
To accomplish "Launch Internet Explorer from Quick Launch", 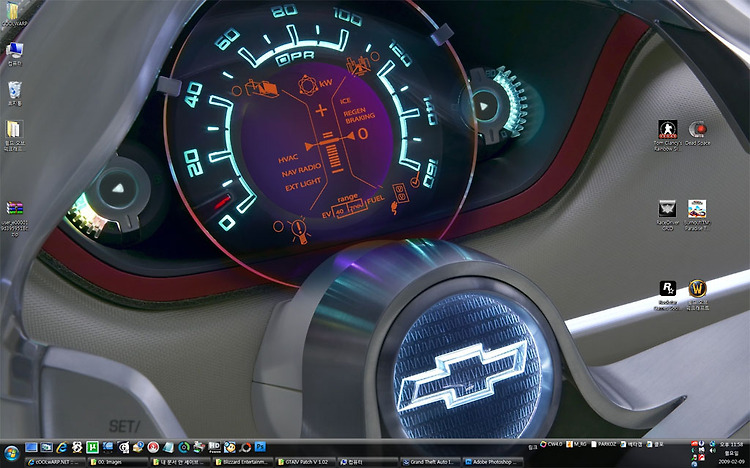I will [x=62, y=447].
